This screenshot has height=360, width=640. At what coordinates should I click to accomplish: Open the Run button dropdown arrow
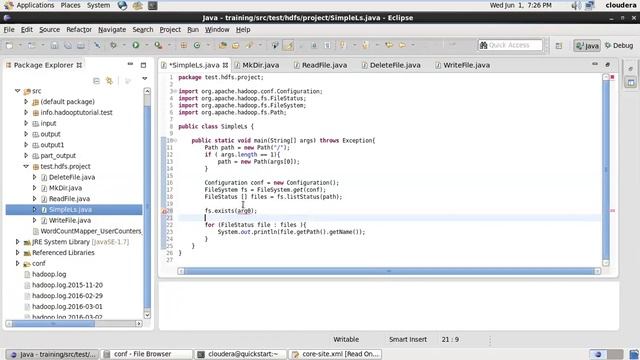[x=146, y=45]
